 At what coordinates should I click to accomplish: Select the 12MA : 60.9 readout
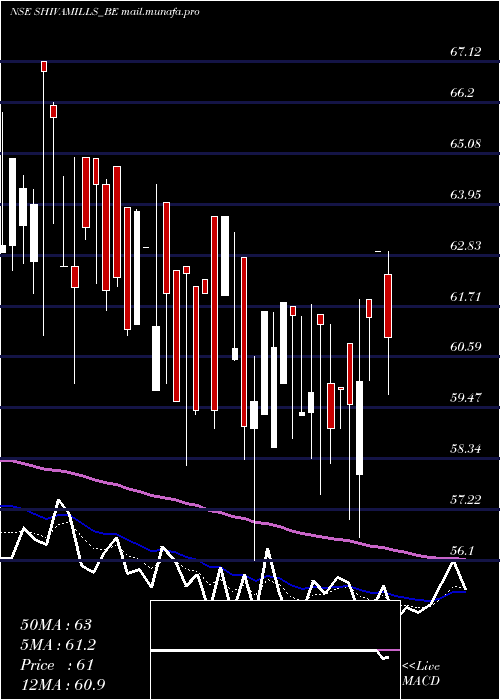pos(63,685)
